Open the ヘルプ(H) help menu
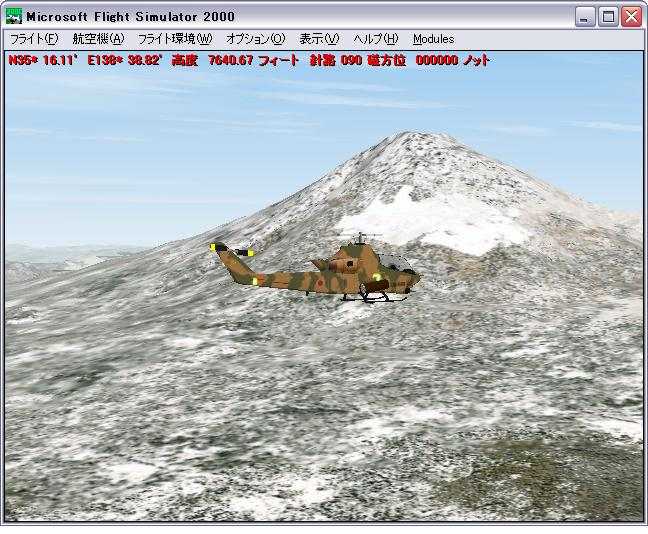Image resolution: width=648 pixels, height=534 pixels. pos(375,39)
